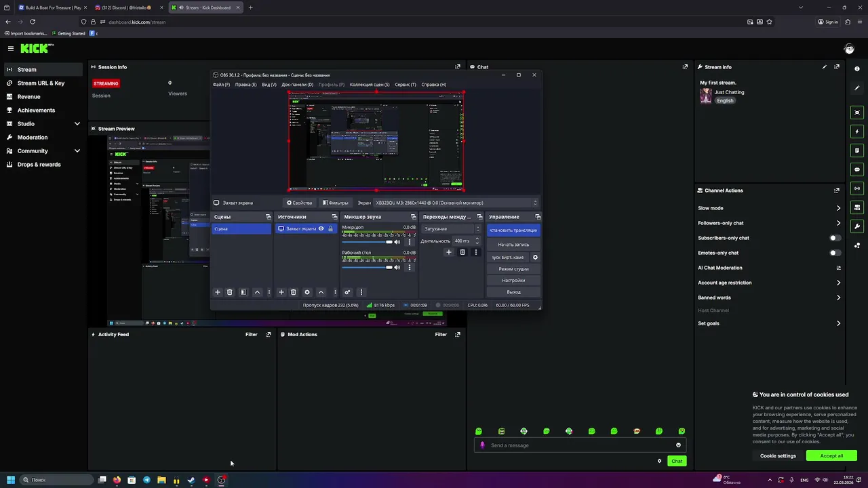This screenshot has height=488, width=868.
Task: Open chat settings gear next to Chat button
Action: [659, 461]
